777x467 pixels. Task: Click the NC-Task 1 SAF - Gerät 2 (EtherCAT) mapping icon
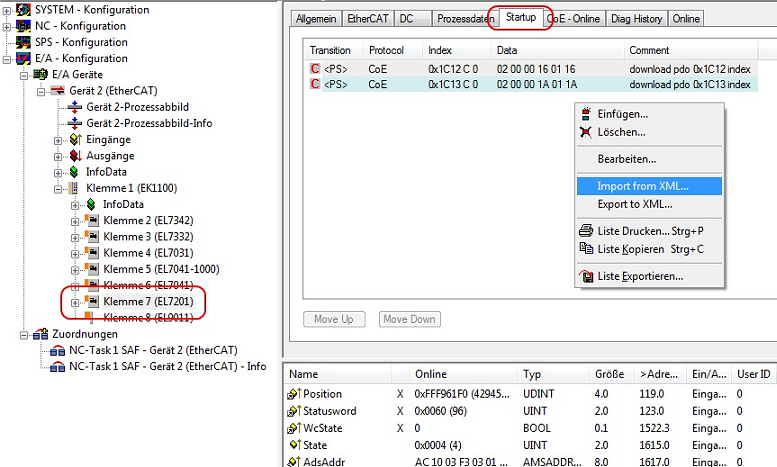57,351
